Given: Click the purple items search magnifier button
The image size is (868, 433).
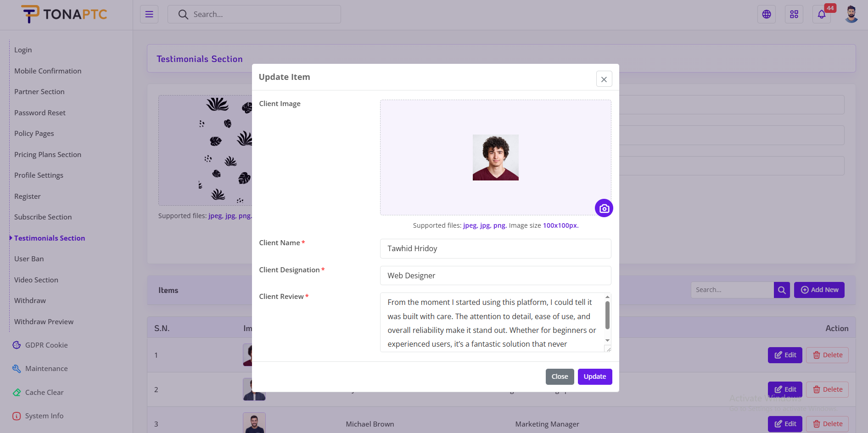Looking at the screenshot, I should coord(782,290).
